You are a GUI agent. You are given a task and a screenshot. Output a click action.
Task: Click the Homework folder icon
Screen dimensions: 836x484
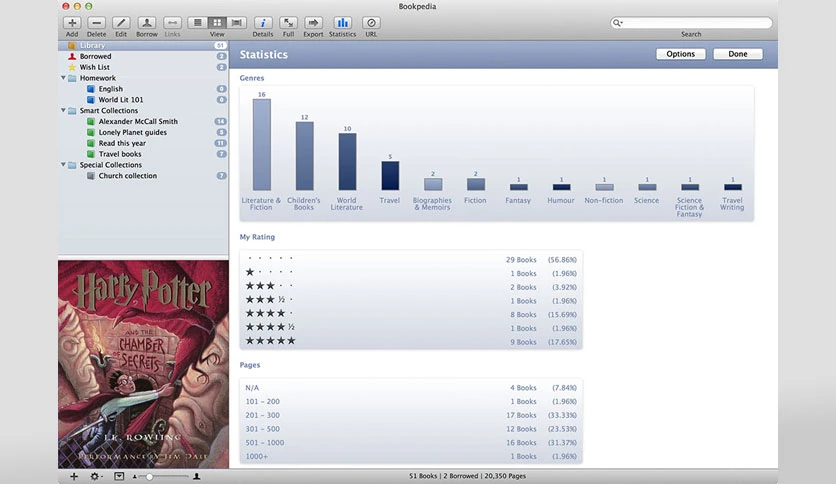coord(73,78)
